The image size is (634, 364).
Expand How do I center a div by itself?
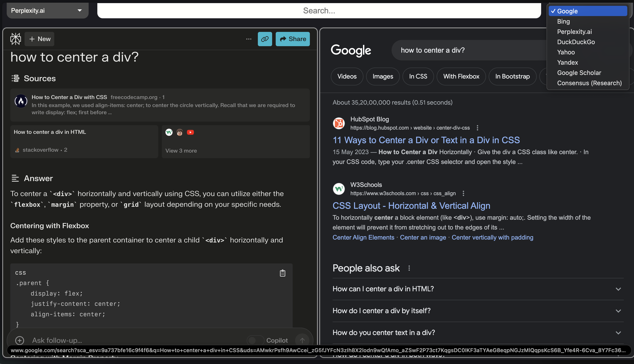(478, 311)
